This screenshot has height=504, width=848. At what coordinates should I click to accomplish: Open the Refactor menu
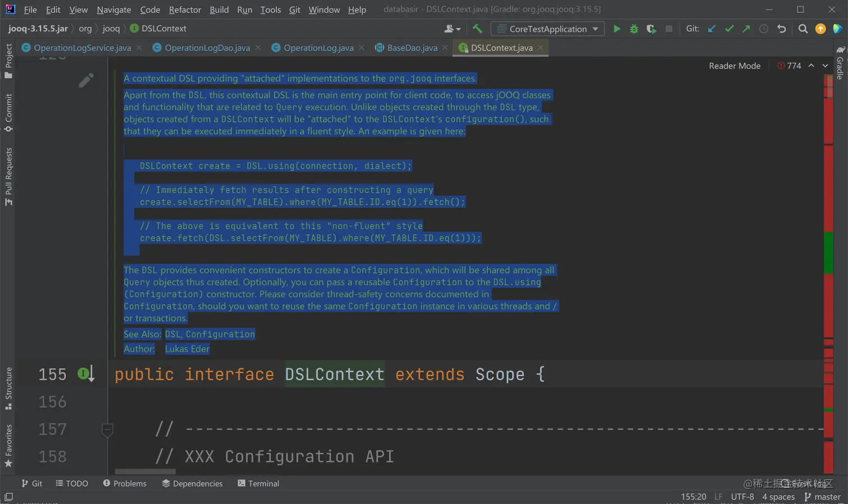point(185,10)
